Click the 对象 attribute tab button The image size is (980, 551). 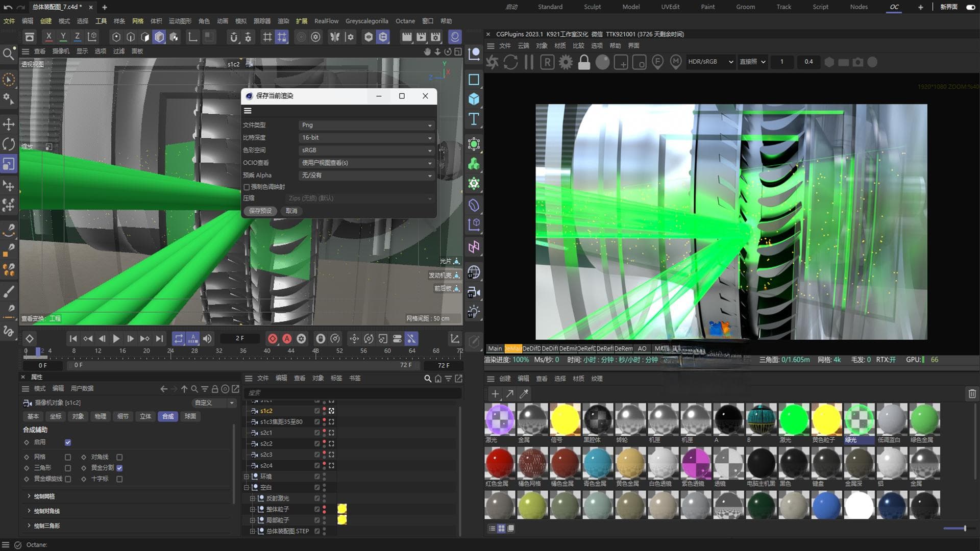(x=78, y=416)
